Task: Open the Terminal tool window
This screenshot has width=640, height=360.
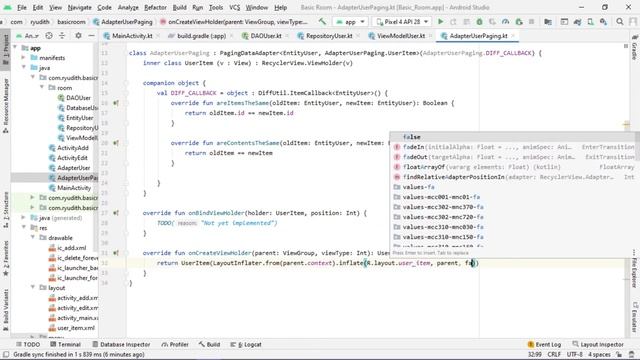Action: click(x=65, y=344)
